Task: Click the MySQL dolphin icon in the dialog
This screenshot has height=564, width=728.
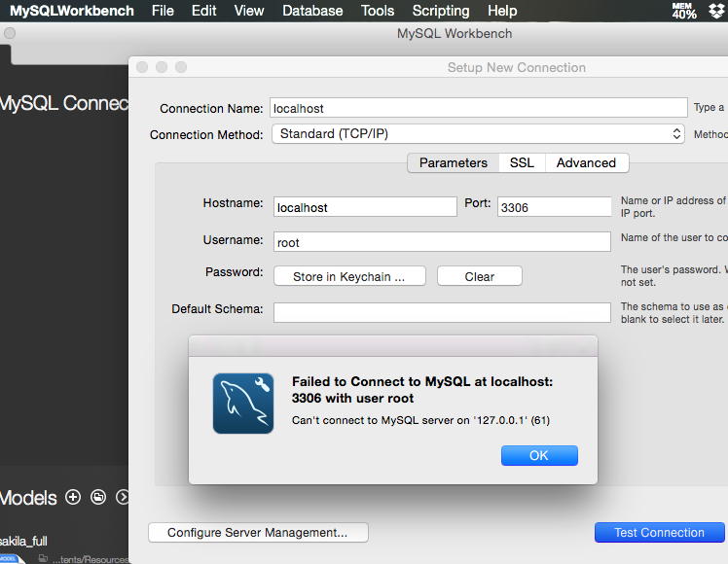Action: click(x=243, y=404)
